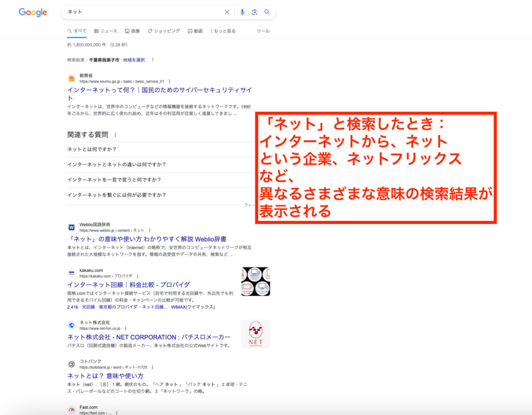This screenshot has height=415, width=532.
Task: Click the Google logo
Action: pyautogui.click(x=32, y=12)
